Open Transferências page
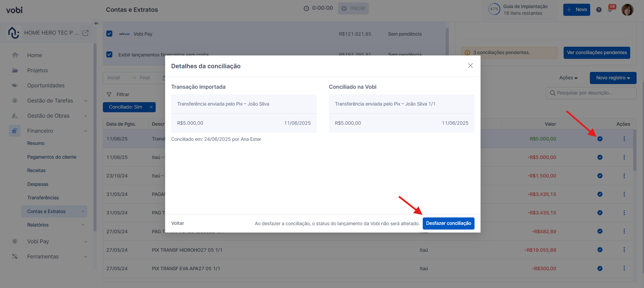The image size is (644, 288). (x=43, y=198)
